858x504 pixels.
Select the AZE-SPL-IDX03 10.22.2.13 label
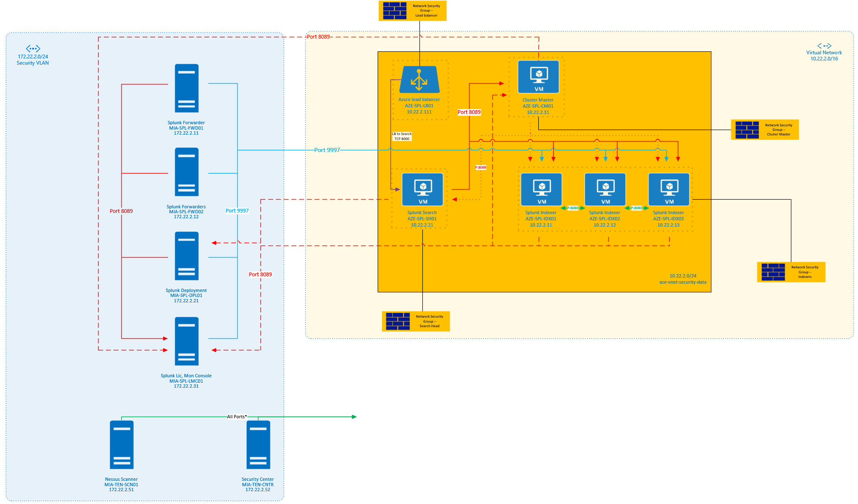tap(668, 222)
